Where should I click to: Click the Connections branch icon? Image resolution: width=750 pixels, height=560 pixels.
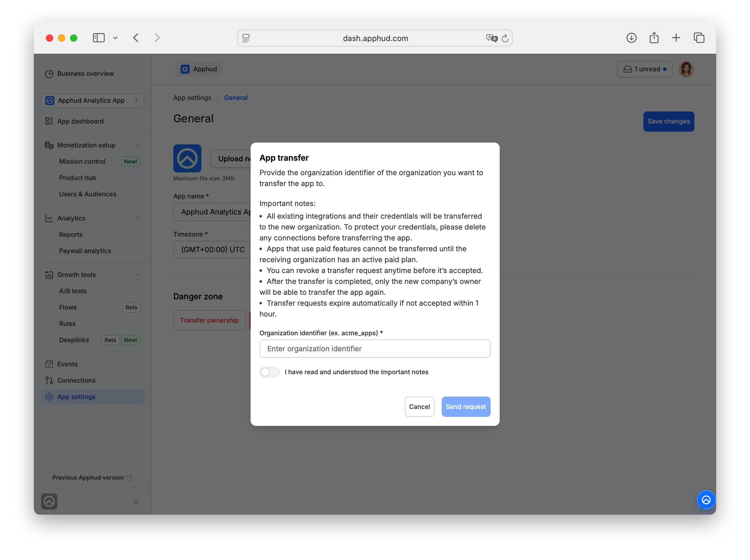click(x=49, y=380)
